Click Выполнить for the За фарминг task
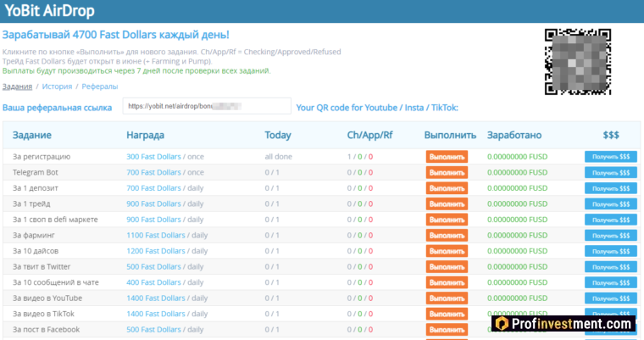Viewport: 644px width, 340px height. click(446, 235)
